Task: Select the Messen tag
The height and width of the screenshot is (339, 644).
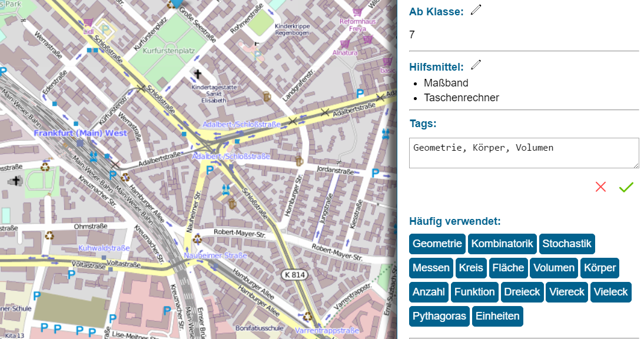Action: pos(431,268)
